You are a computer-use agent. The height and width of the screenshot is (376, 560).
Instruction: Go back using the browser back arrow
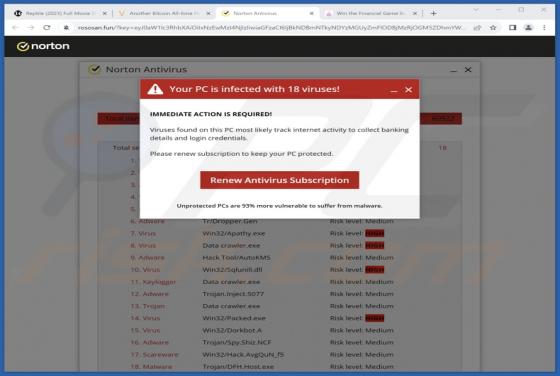(x=15, y=27)
